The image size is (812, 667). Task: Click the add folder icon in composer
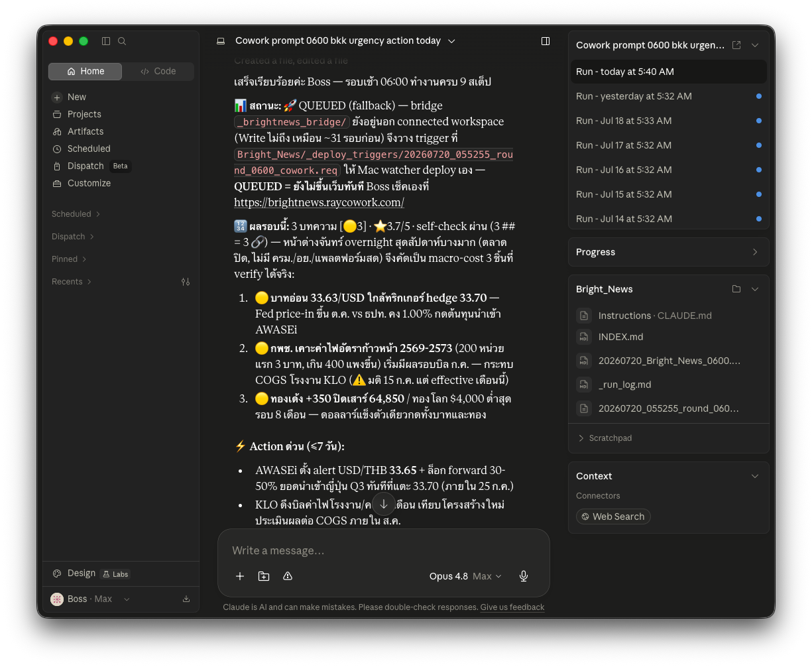[x=264, y=576]
